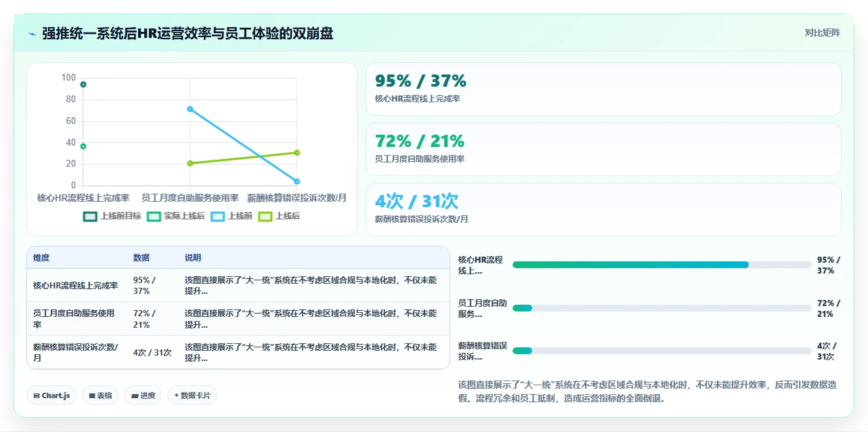Click the Chart.js tag chip
Viewport: 868px width, 432px height.
[x=51, y=395]
